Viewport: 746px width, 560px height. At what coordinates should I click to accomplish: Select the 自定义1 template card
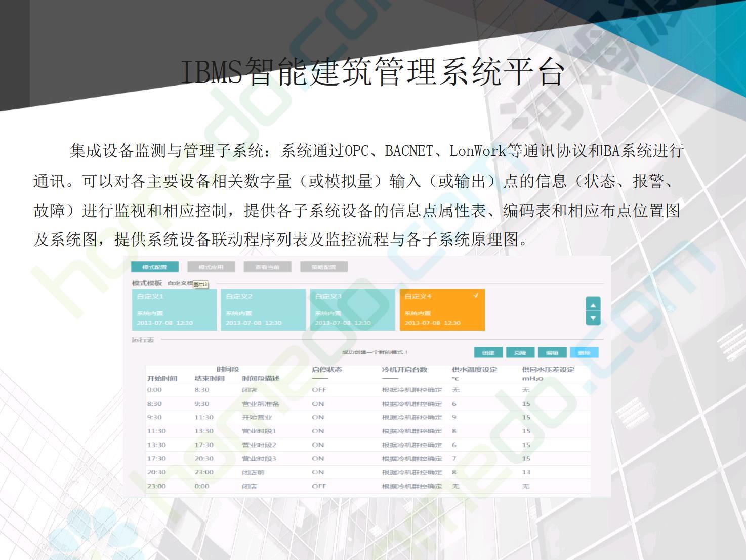[x=174, y=310]
